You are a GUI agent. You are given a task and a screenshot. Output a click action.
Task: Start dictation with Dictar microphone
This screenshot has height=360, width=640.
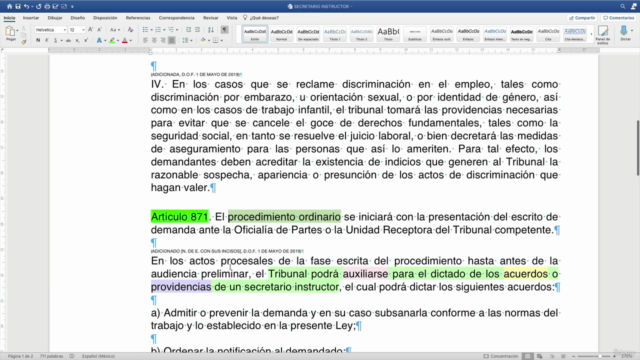[624, 33]
